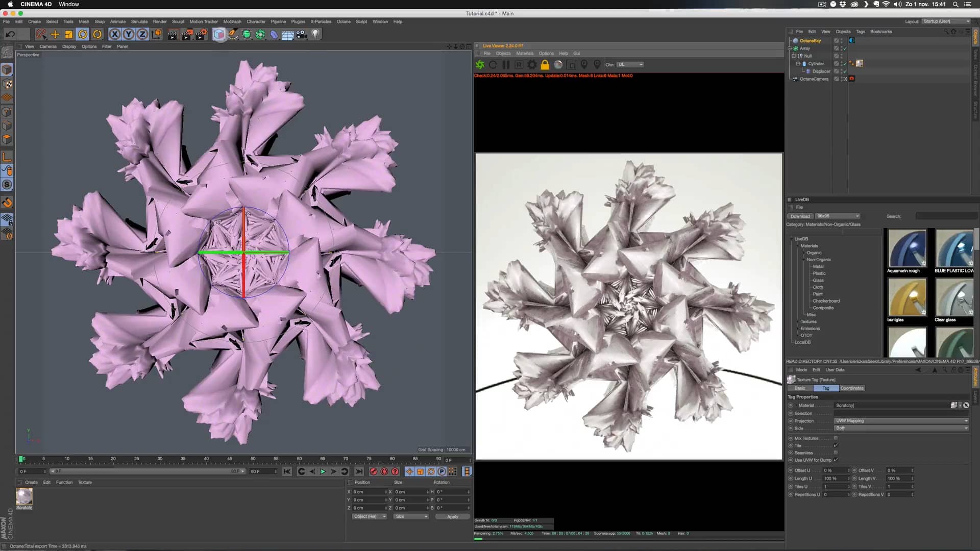Select the Region render picker icon
Image resolution: width=980 pixels, height=551 pixels.
[x=519, y=65]
